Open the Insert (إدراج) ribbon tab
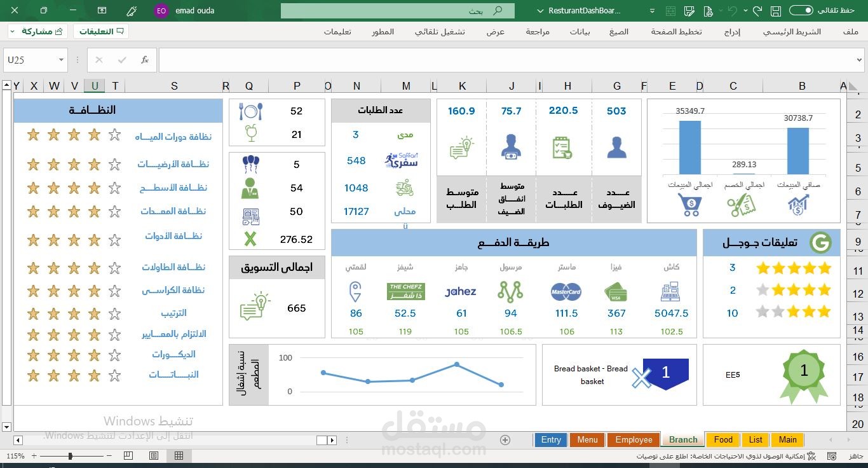The width and height of the screenshot is (868, 468). point(732,32)
